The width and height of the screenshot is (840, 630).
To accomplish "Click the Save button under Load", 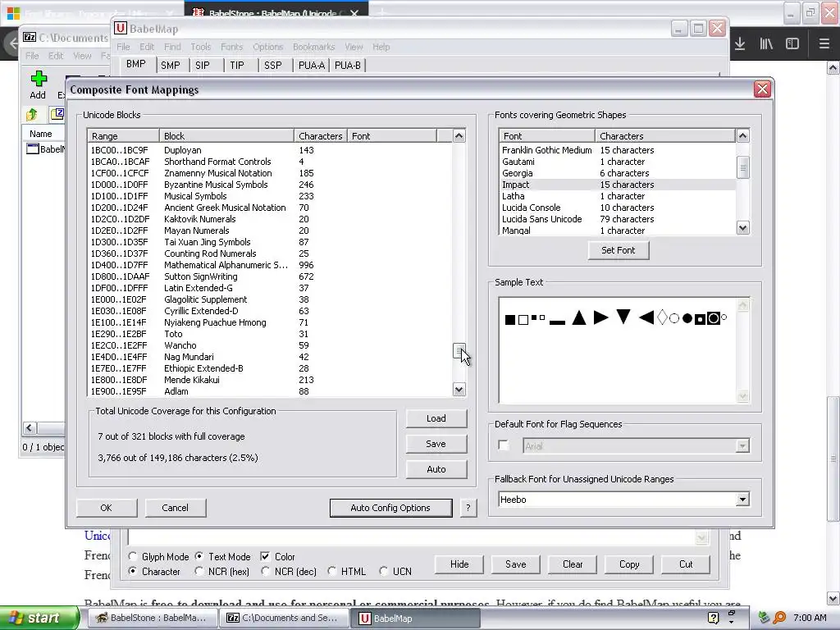I will click(x=436, y=444).
